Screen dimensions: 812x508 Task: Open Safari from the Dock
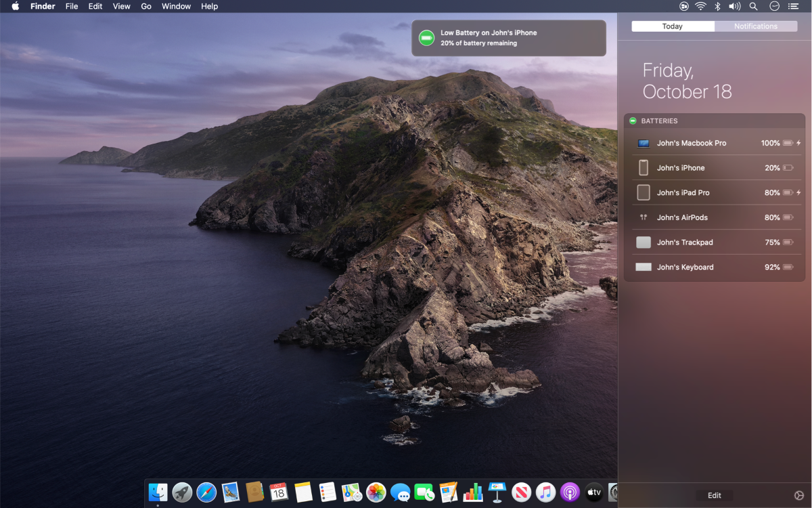[x=206, y=492]
